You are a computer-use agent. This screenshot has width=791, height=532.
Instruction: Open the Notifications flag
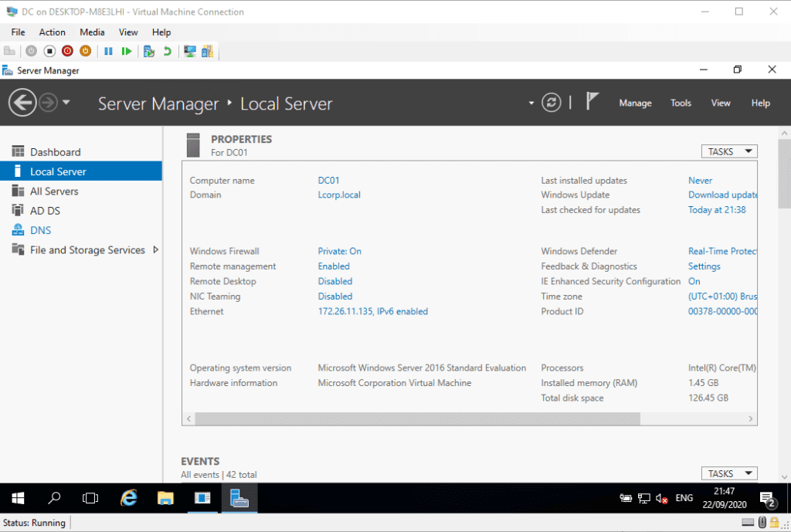click(592, 101)
